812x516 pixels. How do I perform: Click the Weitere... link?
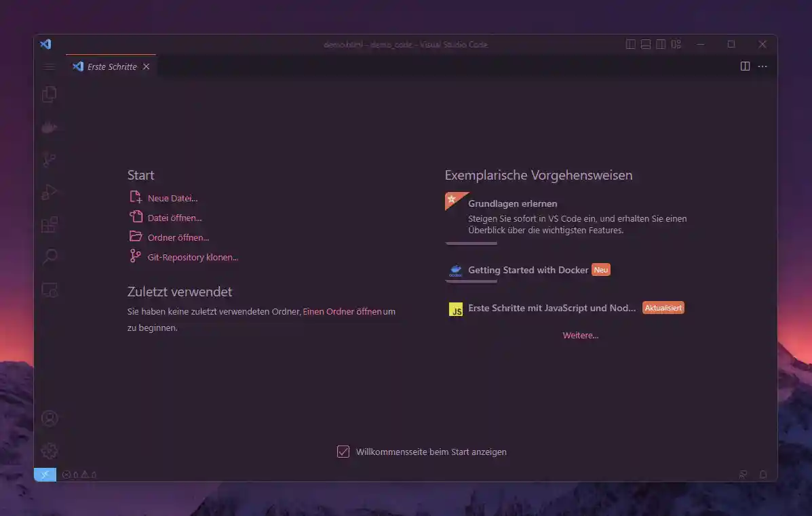pos(581,336)
